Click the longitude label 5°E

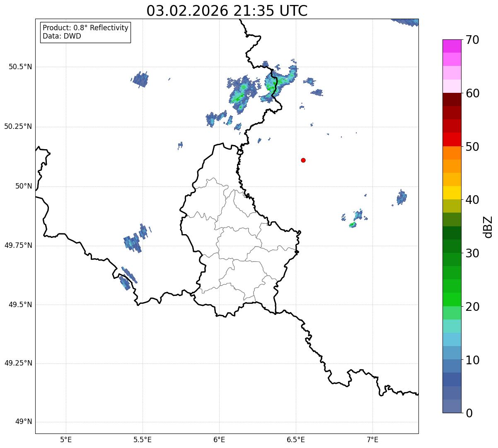coord(66,439)
